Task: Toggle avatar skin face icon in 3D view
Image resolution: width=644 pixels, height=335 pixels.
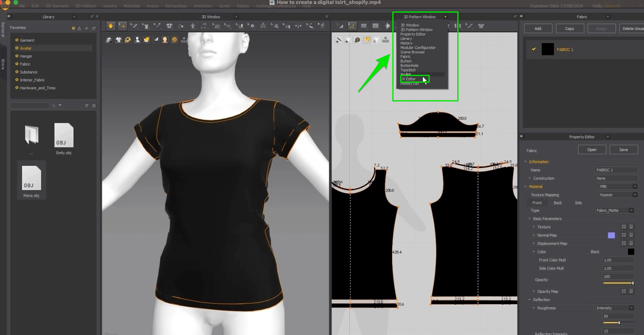Action: click(x=165, y=40)
